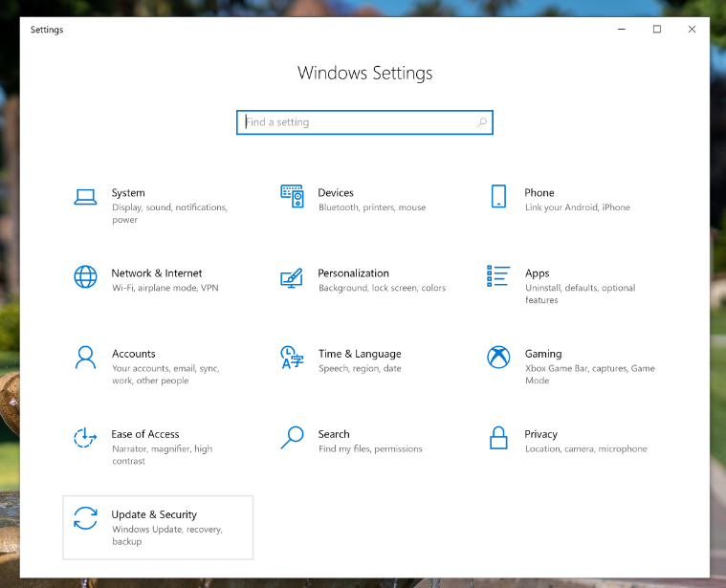Select the Privacy category title
Image resolution: width=726 pixels, height=588 pixels.
[x=540, y=434]
